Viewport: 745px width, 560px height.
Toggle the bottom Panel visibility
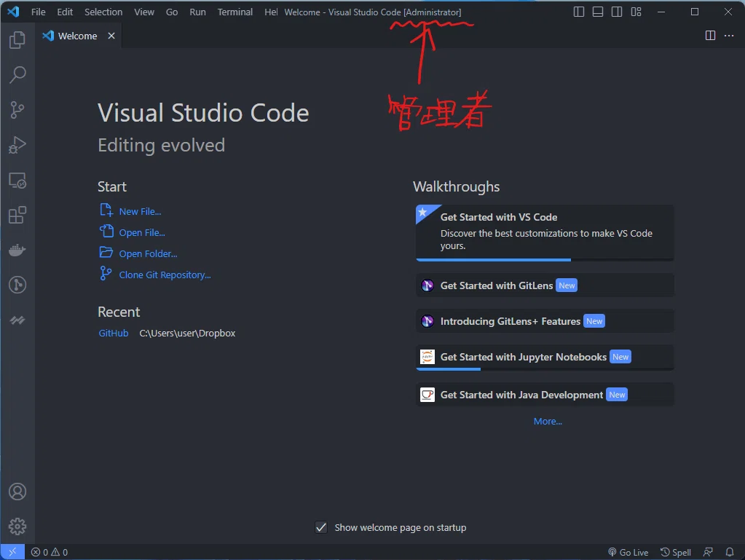598,12
